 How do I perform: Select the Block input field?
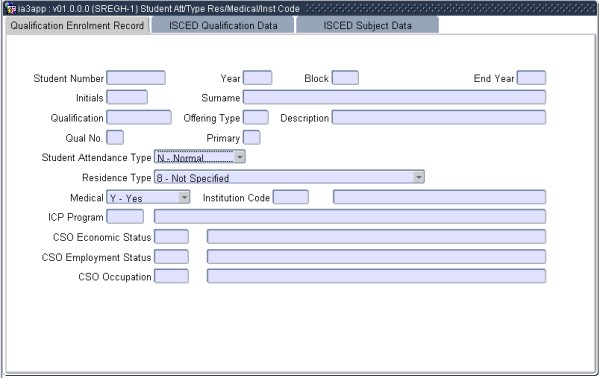click(345, 78)
